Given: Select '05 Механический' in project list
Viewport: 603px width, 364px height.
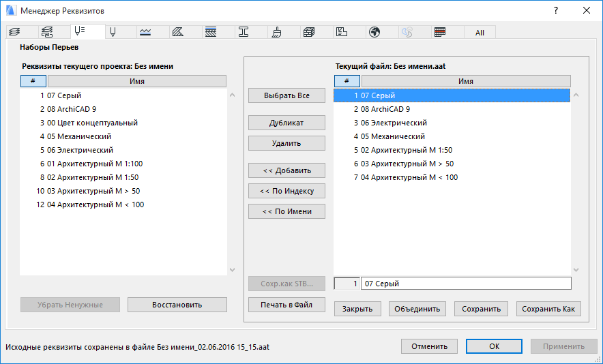Looking at the screenshot, I should (x=123, y=136).
